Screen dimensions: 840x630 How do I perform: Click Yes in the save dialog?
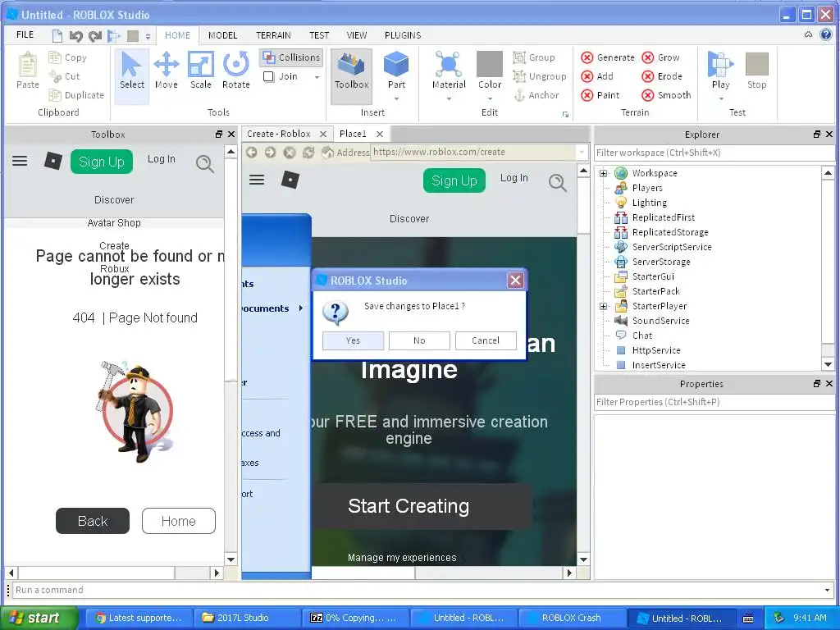[353, 340]
